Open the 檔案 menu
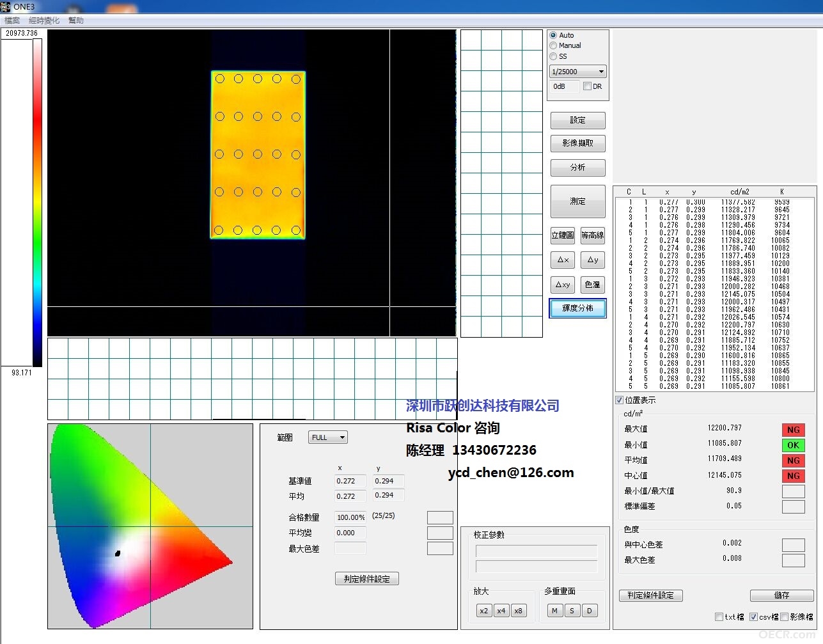Viewport: 823px width, 644px height. 12,20
